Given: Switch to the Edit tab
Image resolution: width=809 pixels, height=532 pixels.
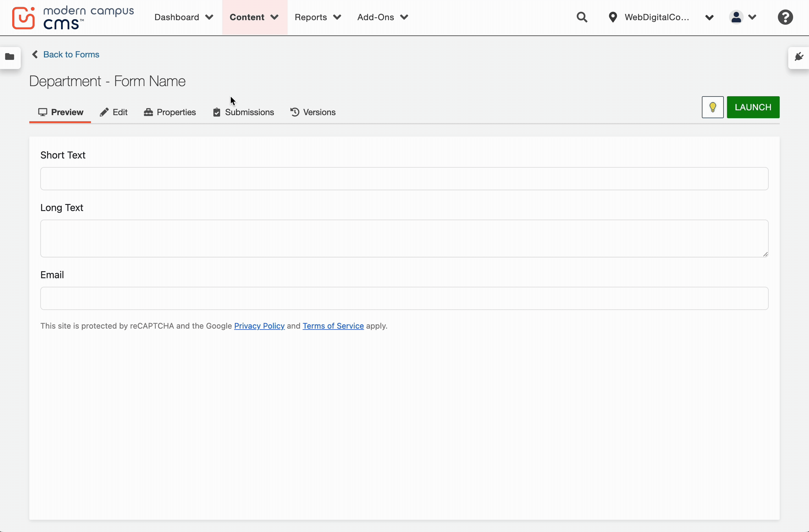Looking at the screenshot, I should coord(114,112).
